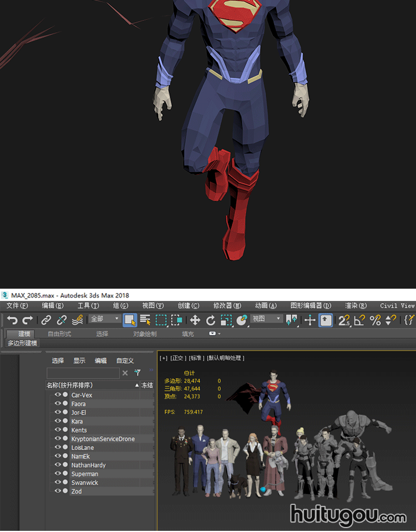
Task: Choose the Select and Move tool
Action: 195,320
